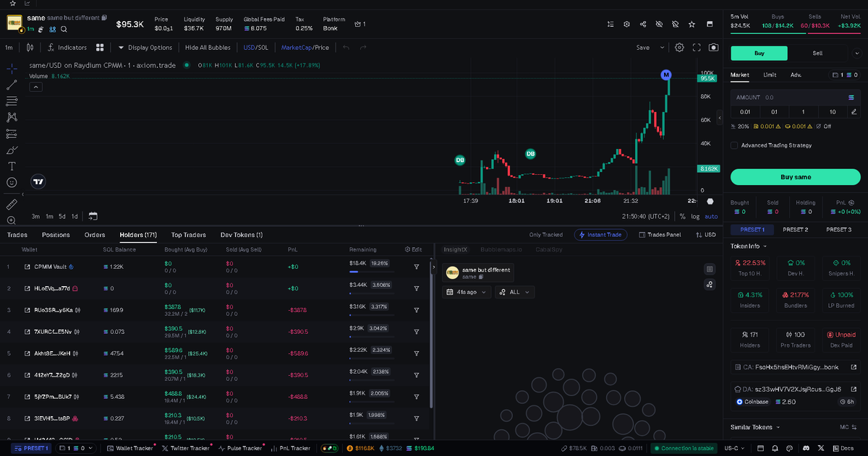Open the forecasting and measurement tools
Viewport: 868px width, 456px height.
[12, 134]
